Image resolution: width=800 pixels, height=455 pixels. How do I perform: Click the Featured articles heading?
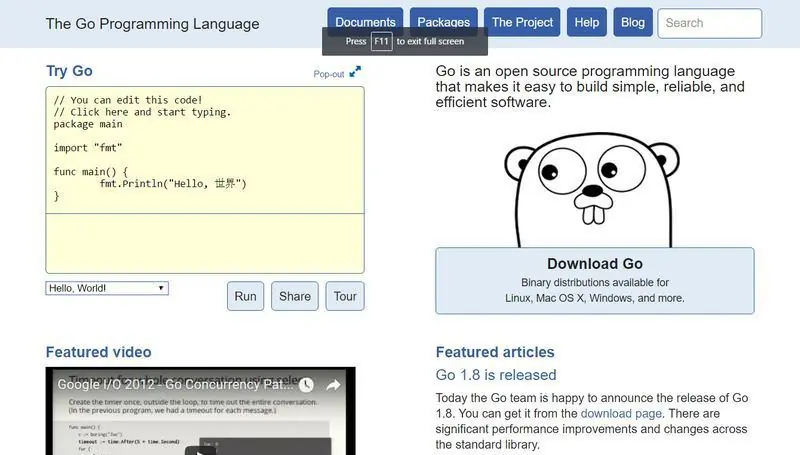click(x=495, y=352)
